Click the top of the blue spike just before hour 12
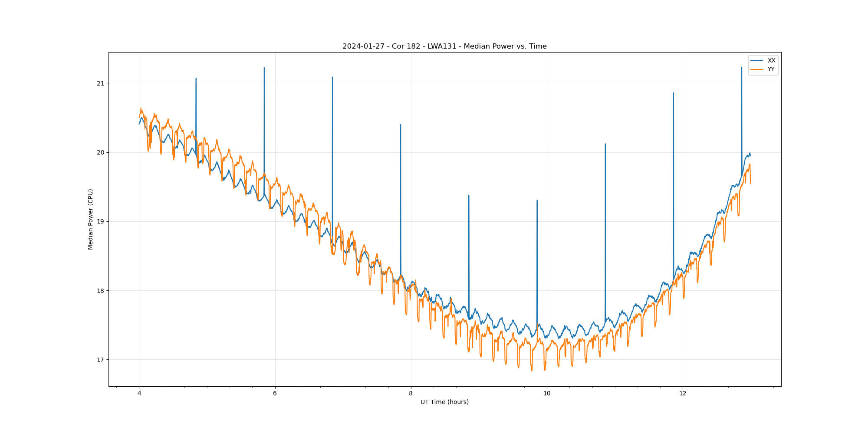This screenshot has width=868, height=434. click(x=673, y=93)
